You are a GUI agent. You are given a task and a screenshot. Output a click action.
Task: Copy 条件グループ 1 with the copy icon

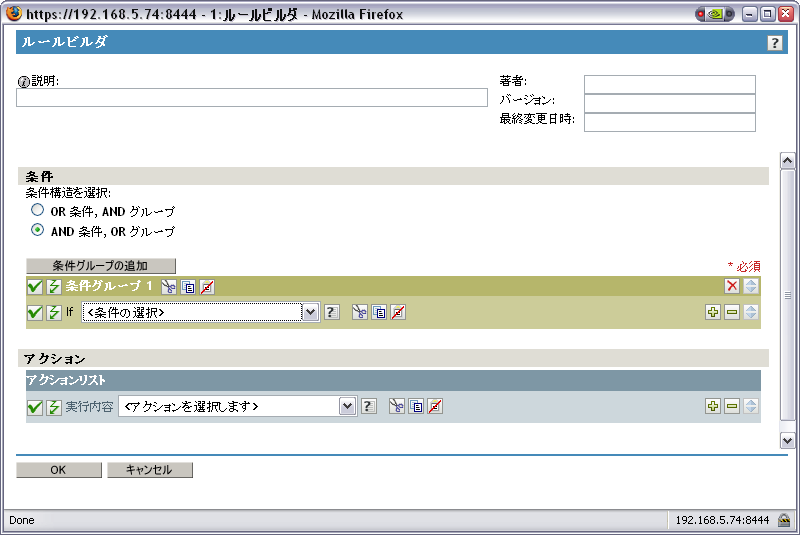click(x=188, y=287)
